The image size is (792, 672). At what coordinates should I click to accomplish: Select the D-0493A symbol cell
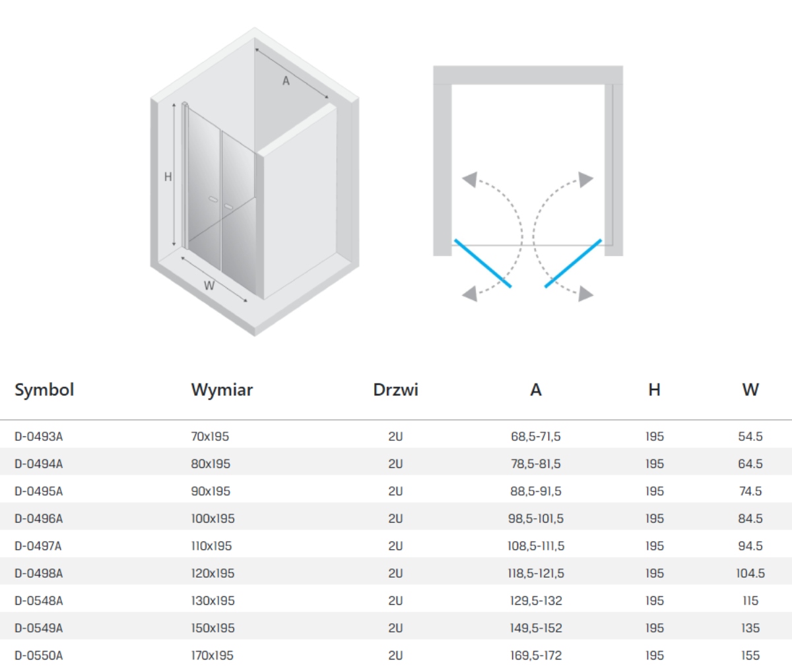click(39, 436)
